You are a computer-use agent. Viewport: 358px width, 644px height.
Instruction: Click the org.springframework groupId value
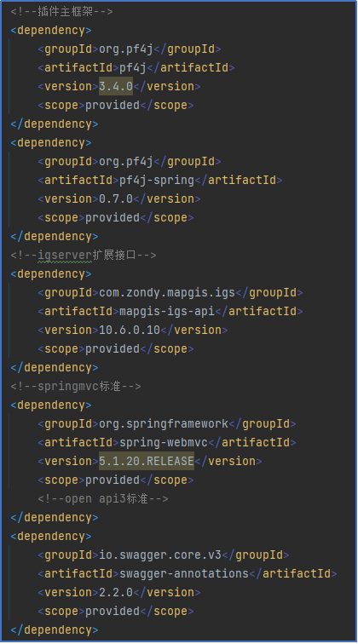tap(164, 424)
